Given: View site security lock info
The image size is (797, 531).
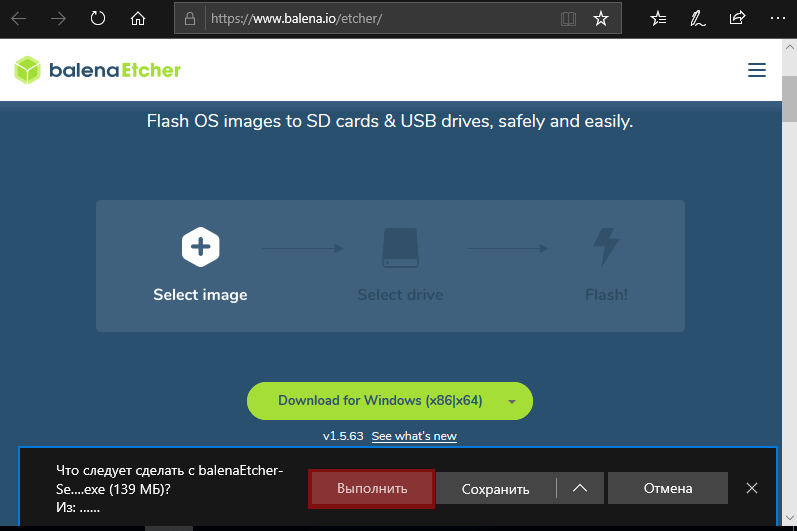Looking at the screenshot, I should (190, 19).
